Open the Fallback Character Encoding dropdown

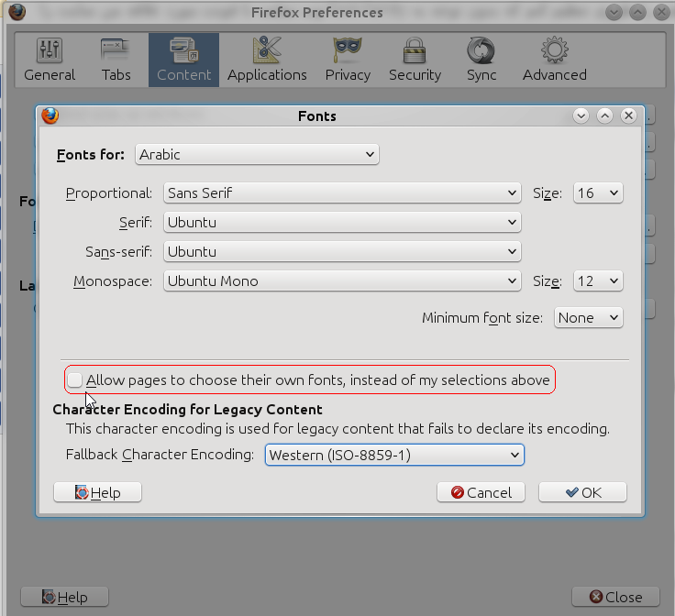coord(394,455)
